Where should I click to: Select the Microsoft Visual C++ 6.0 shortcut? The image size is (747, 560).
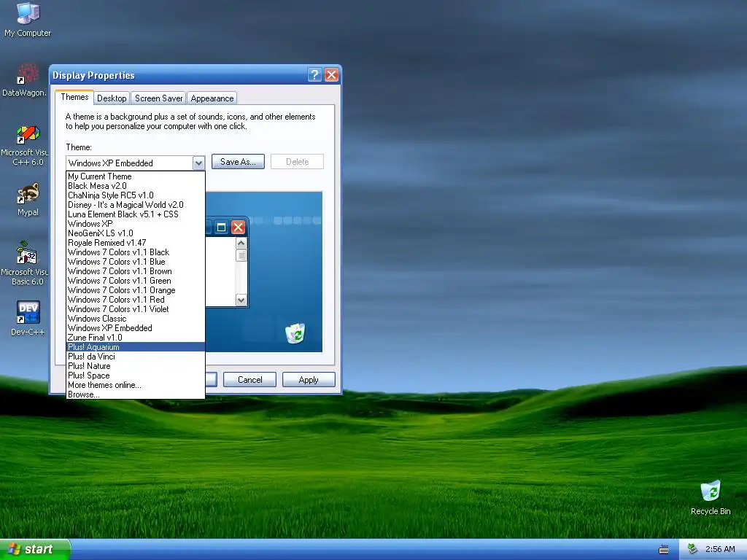[25, 145]
